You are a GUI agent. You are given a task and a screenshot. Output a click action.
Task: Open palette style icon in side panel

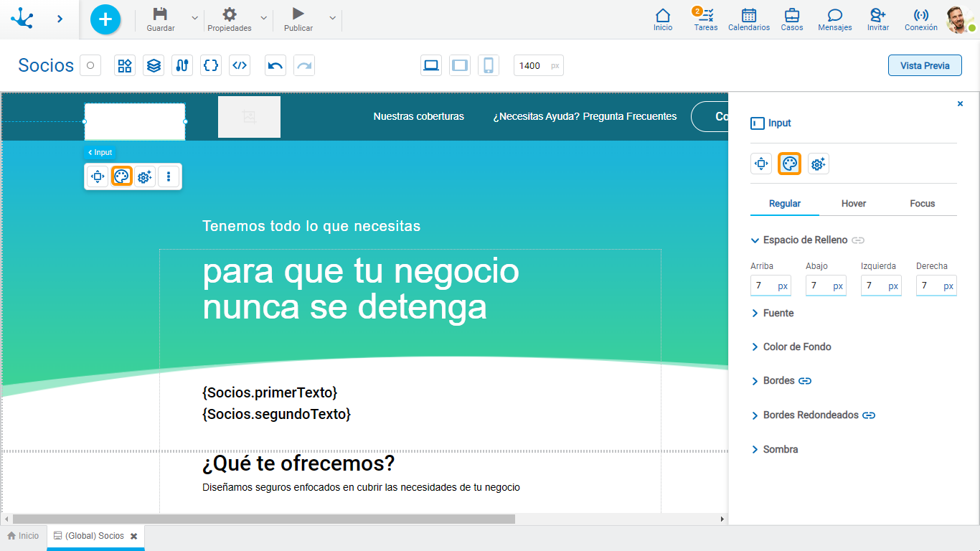tap(790, 164)
